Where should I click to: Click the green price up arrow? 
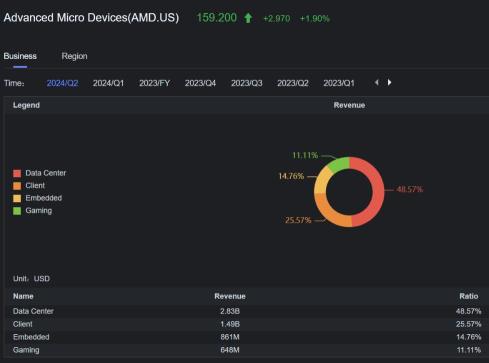[x=248, y=18]
